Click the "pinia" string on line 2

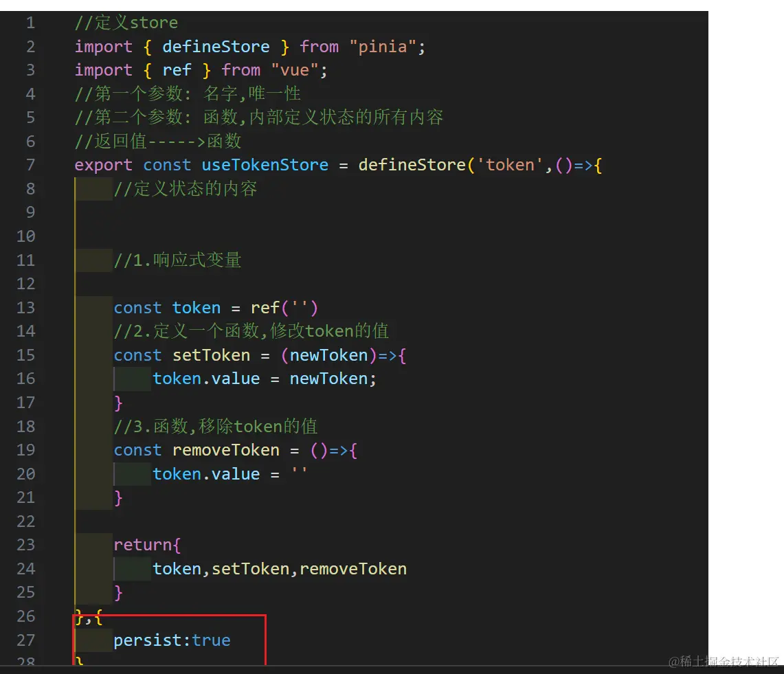383,47
